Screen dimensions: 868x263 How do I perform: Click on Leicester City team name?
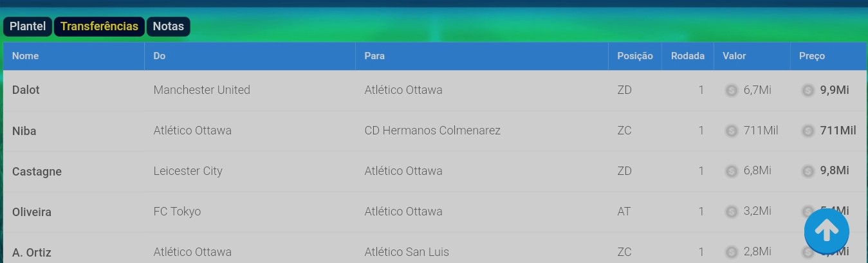[188, 171]
